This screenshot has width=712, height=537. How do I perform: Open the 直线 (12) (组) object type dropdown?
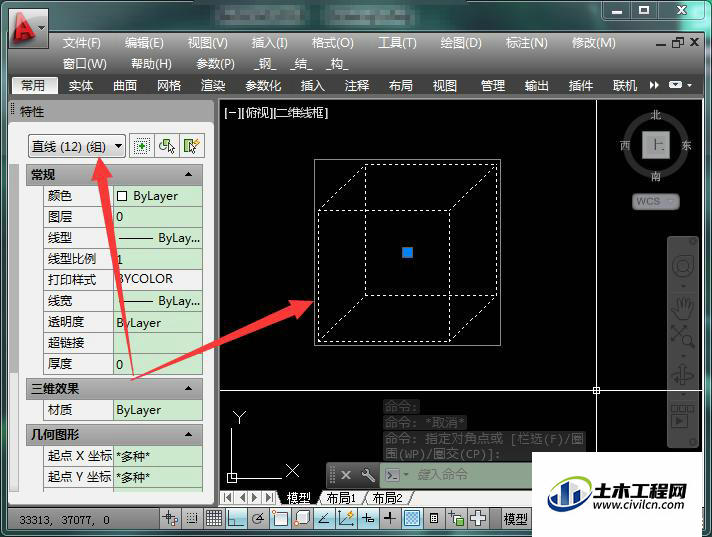pos(77,146)
